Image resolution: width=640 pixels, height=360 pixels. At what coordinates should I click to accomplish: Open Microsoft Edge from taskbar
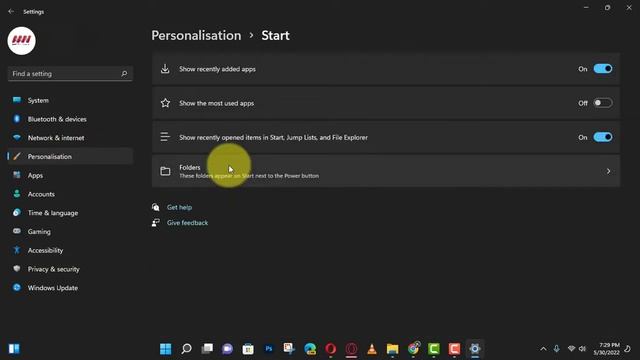(310, 349)
